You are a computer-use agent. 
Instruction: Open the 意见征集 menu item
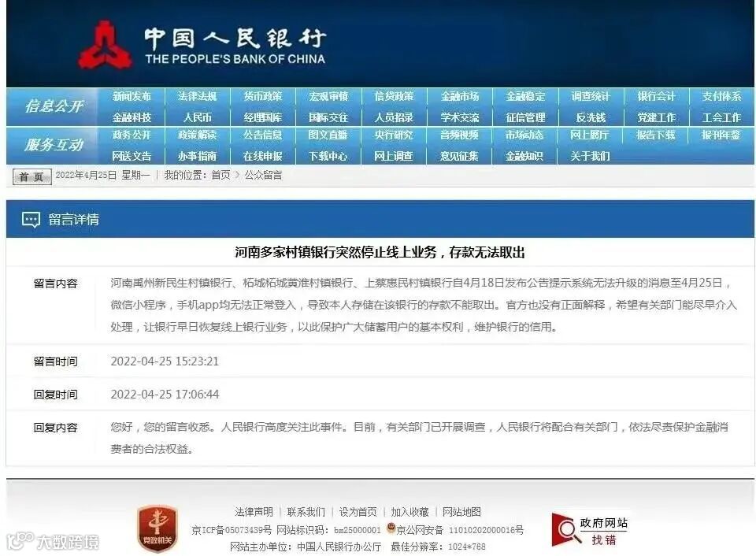tap(459, 156)
